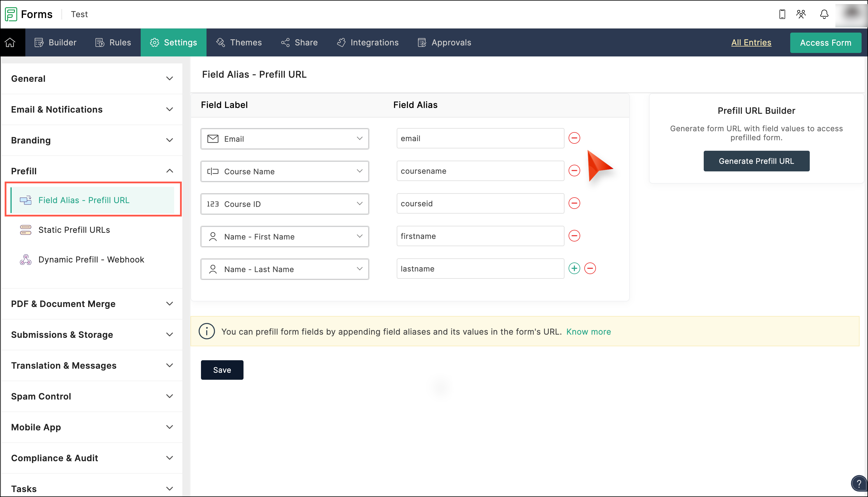Click the Generate Prefill URL button
868x497 pixels.
coord(756,161)
